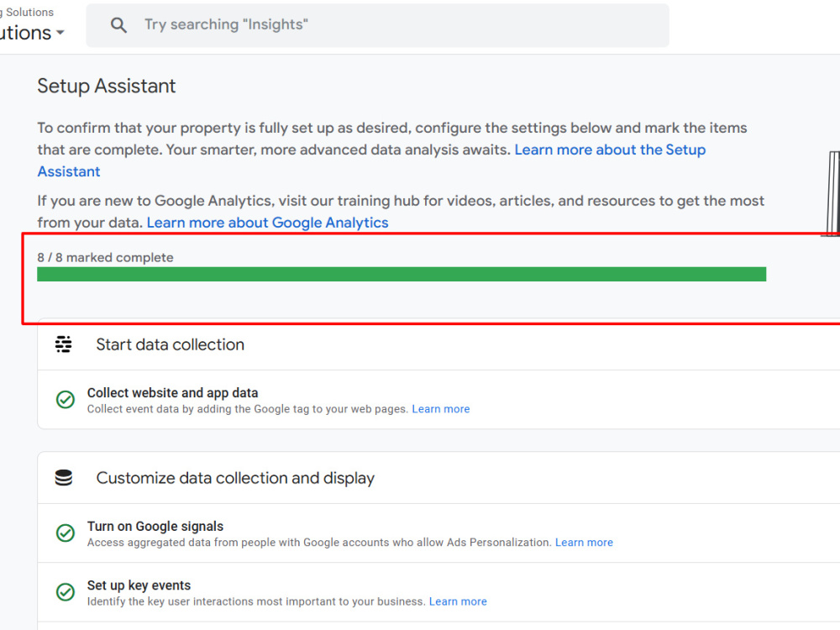Open Learn more for Collect event data
The width and height of the screenshot is (840, 630).
click(x=440, y=409)
